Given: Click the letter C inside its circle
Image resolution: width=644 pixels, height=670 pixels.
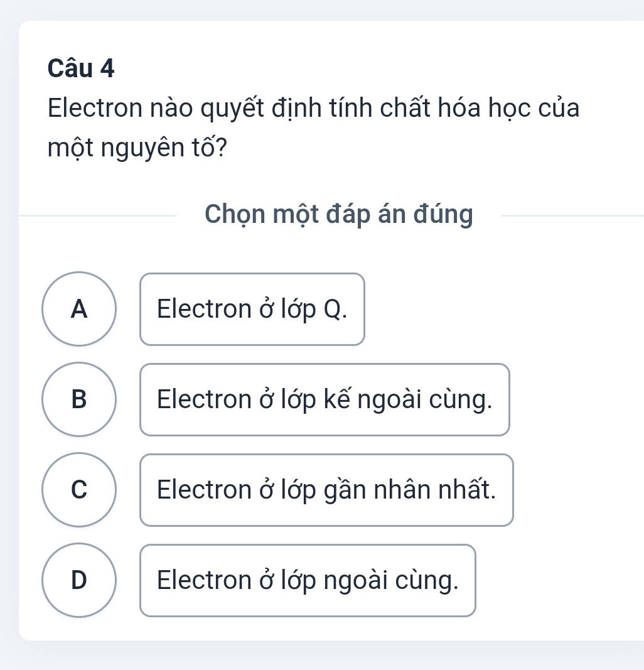Looking at the screenshot, I should pyautogui.click(x=79, y=490).
